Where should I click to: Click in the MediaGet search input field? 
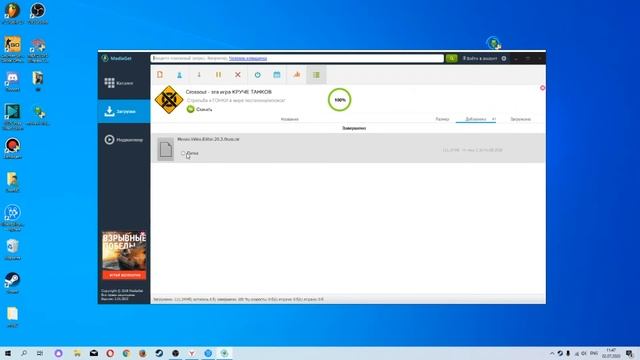(x=297, y=58)
